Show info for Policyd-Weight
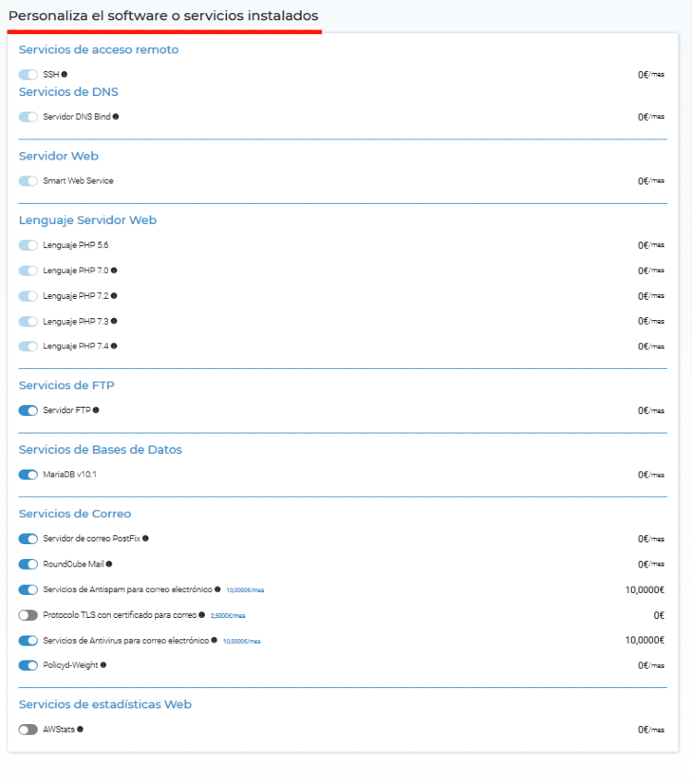Image resolution: width=692 pixels, height=784 pixels. tap(103, 665)
